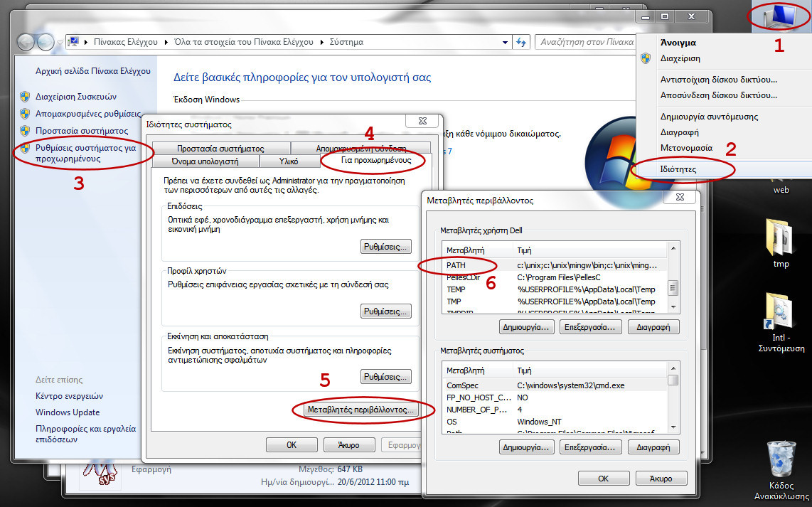Click the forward arrow in Control Panel window

point(46,42)
